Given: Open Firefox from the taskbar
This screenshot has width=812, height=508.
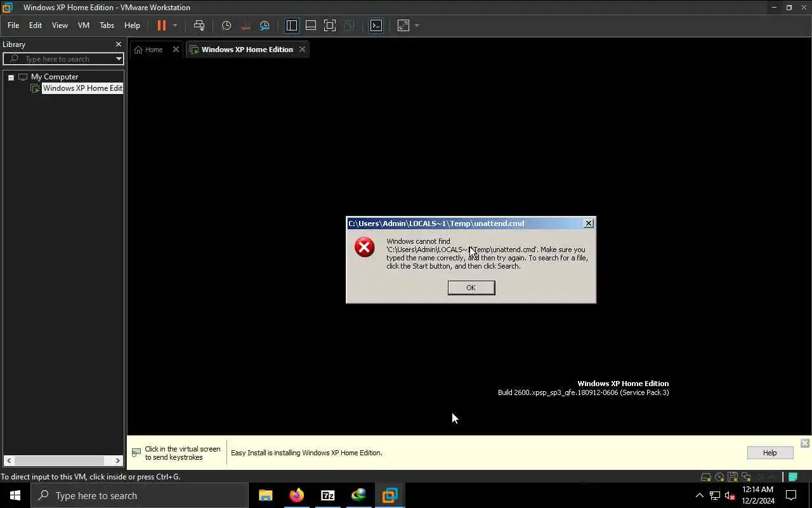Looking at the screenshot, I should [x=297, y=495].
